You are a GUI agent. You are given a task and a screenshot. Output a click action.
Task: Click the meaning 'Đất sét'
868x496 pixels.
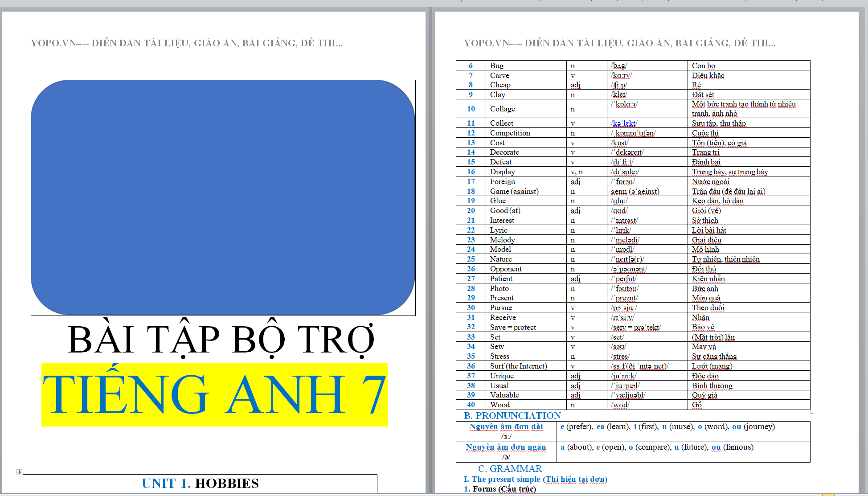703,95
